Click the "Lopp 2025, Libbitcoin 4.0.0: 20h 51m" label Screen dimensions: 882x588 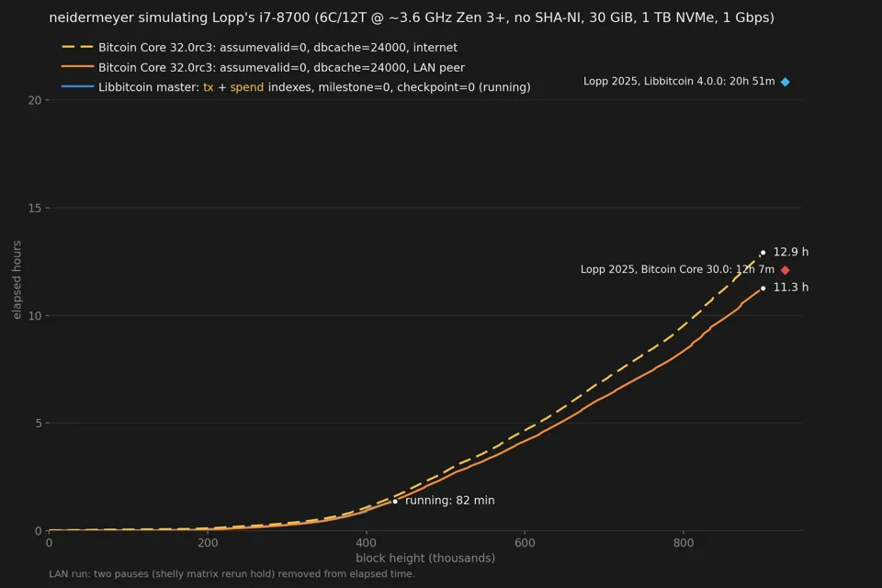coord(679,81)
